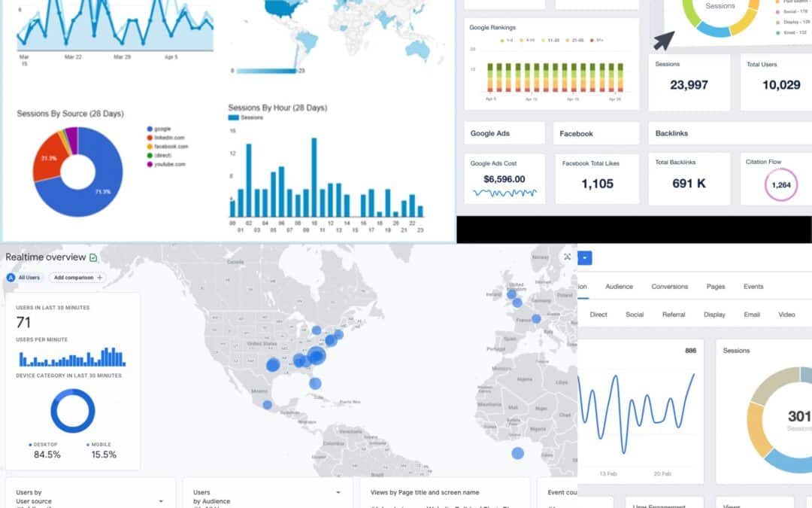The height and width of the screenshot is (508, 812).
Task: Click the linkedin.com legend color dot
Action: tap(150, 138)
